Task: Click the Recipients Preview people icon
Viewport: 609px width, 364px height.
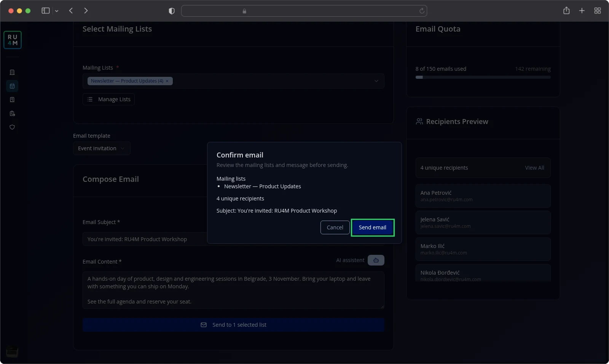Action: [419, 121]
